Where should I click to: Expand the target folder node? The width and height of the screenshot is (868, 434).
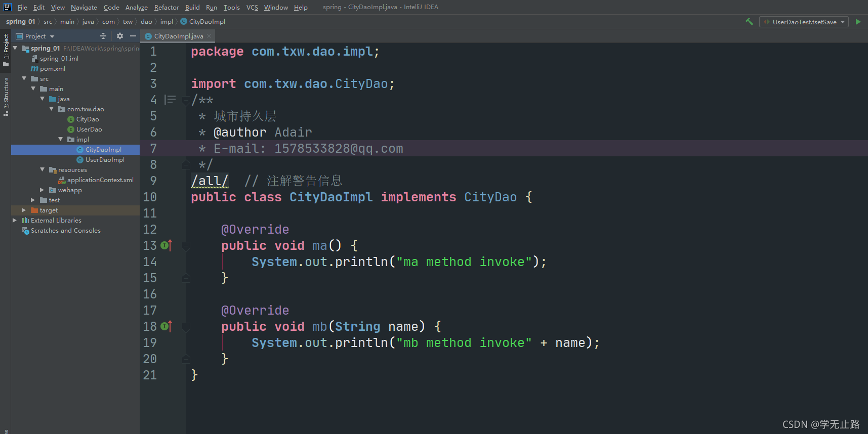[x=24, y=210]
